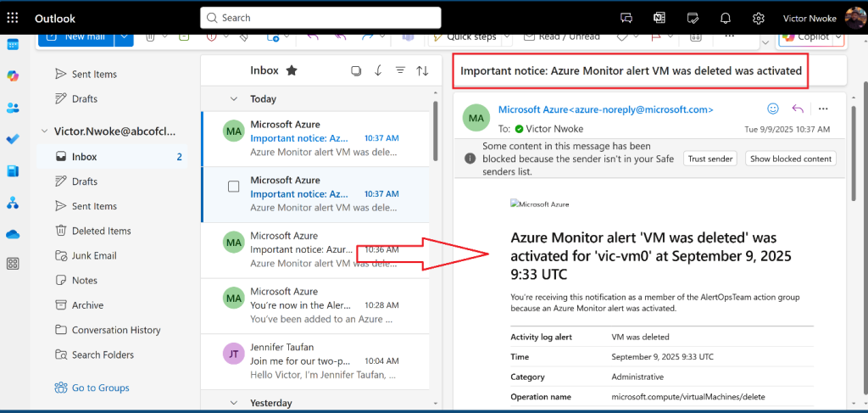Click the notifications bell icon
Screen dimensions: 868x413
(x=726, y=18)
